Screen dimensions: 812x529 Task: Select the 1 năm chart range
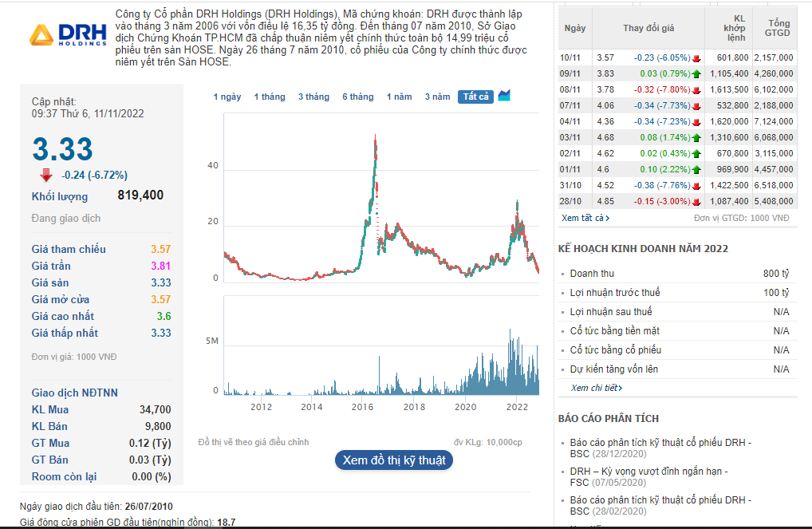[400, 97]
